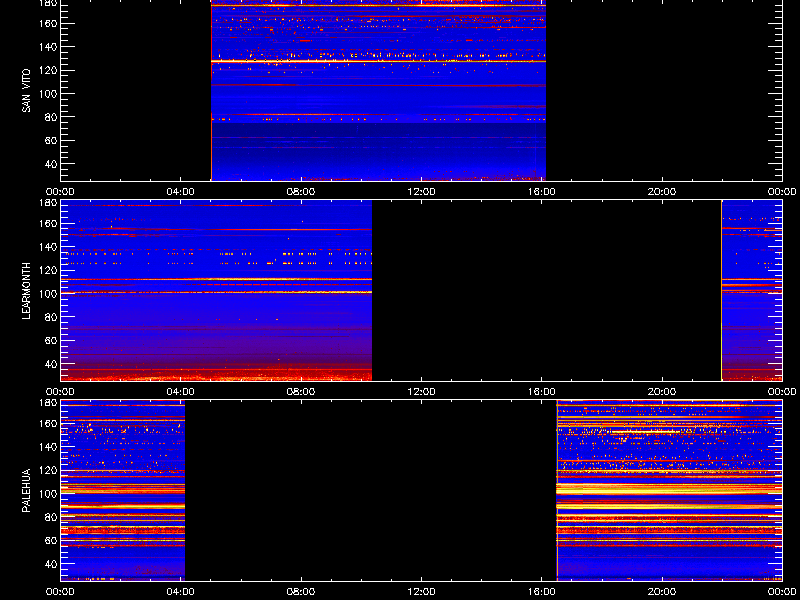Click 08:00 time label under Learmonth panel
800x600 pixels.
[x=301, y=392]
